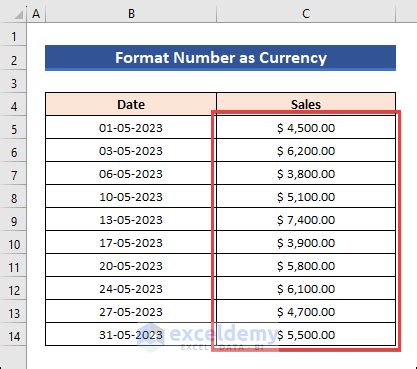Select column C header

pos(306,14)
